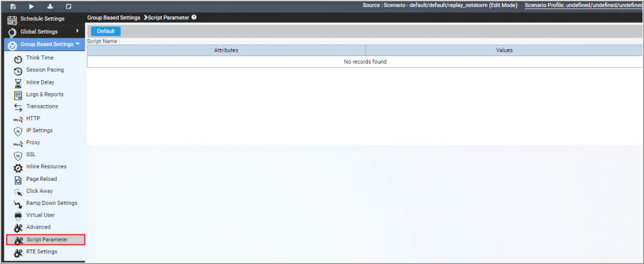Image resolution: width=644 pixels, height=264 pixels.
Task: Click the Script Parameter gears icon
Action: point(18,241)
